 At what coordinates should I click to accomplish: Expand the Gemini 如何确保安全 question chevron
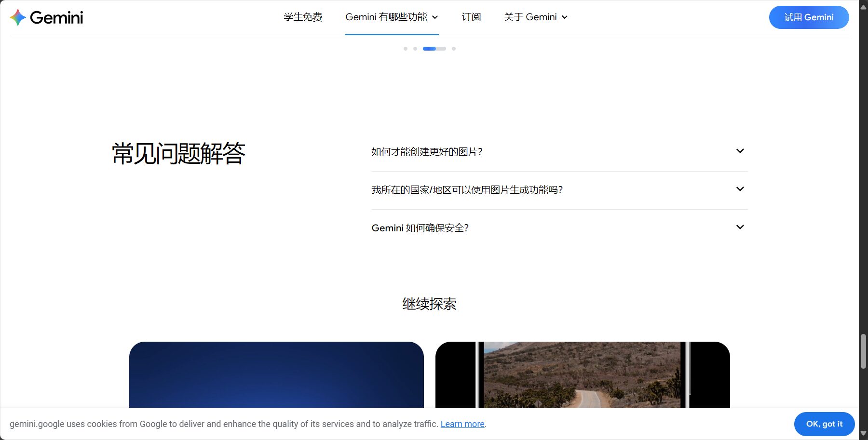740,227
